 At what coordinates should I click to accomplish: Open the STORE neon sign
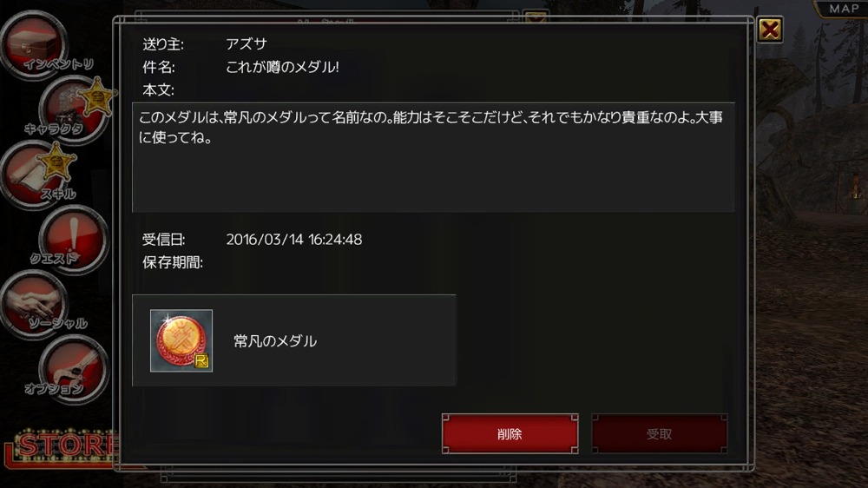[x=62, y=446]
